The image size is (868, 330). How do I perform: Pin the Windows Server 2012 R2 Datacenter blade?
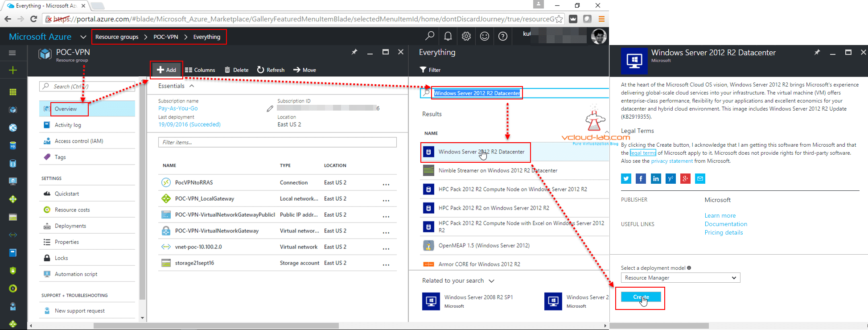point(817,52)
